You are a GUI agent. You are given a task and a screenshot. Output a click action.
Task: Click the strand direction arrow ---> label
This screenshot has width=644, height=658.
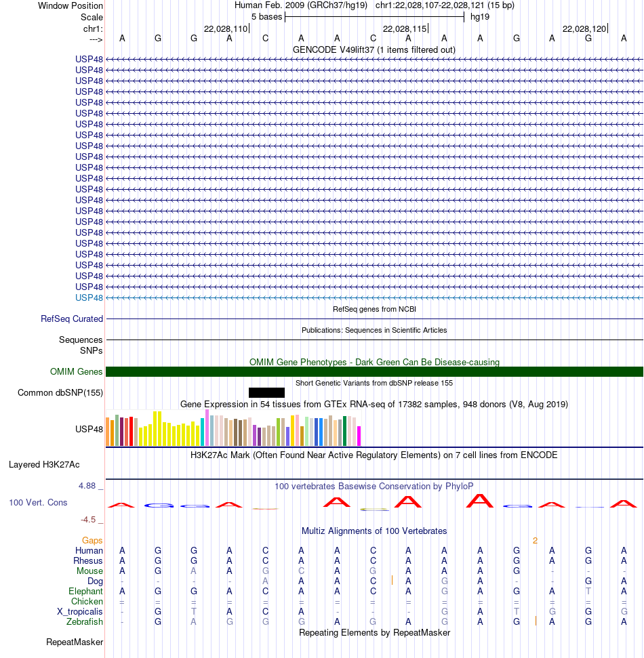click(96, 39)
